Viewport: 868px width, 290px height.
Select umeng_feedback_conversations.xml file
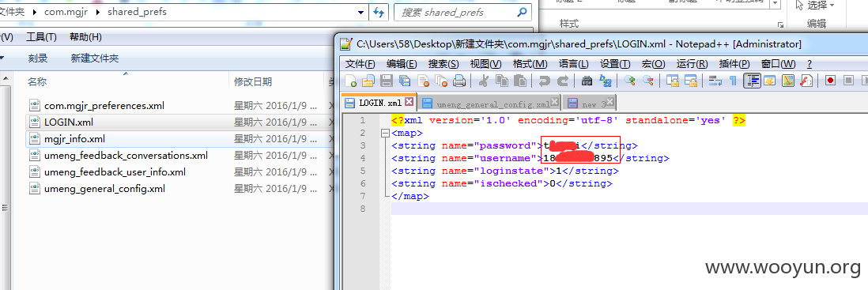pyautogui.click(x=119, y=155)
